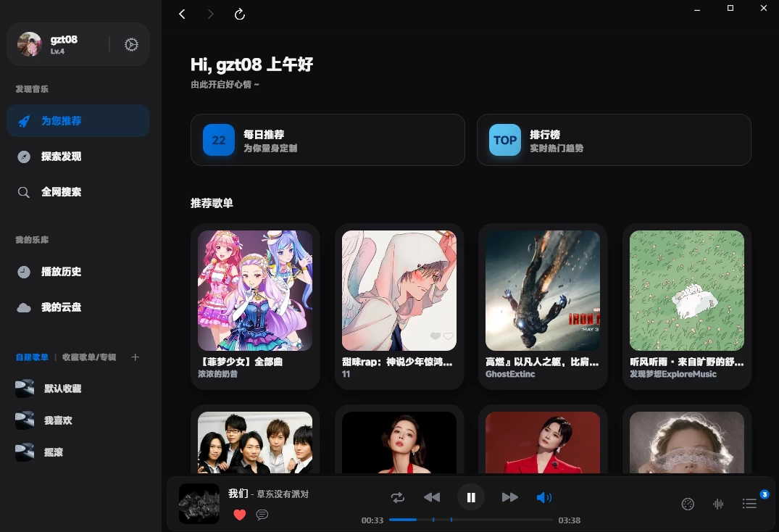Click the settings gear next to gzt08
This screenshot has height=532, width=779.
(x=131, y=44)
